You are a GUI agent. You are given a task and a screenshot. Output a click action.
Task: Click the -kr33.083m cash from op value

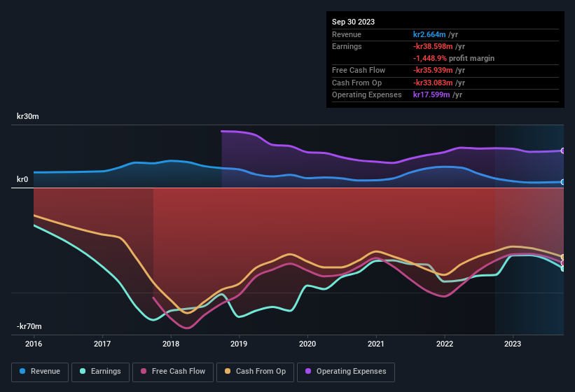click(x=433, y=83)
